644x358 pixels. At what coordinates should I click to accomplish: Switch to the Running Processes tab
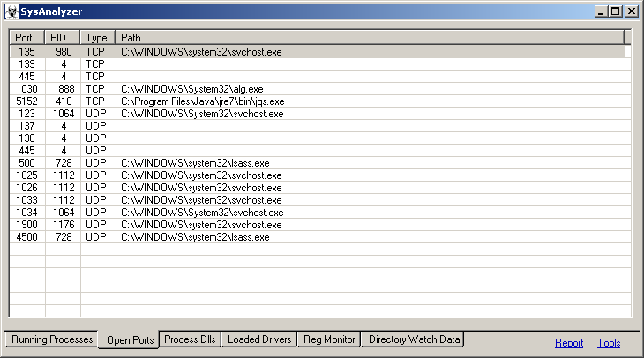pyautogui.click(x=50, y=339)
